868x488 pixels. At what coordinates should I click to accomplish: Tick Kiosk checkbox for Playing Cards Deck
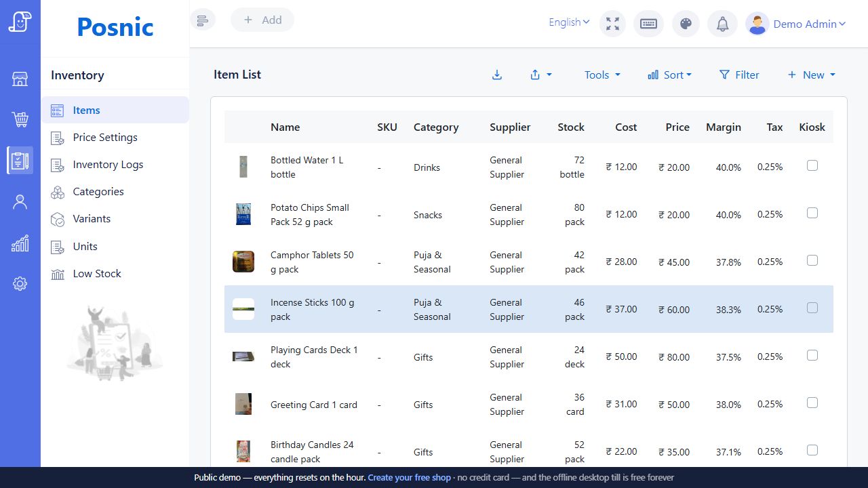(812, 355)
